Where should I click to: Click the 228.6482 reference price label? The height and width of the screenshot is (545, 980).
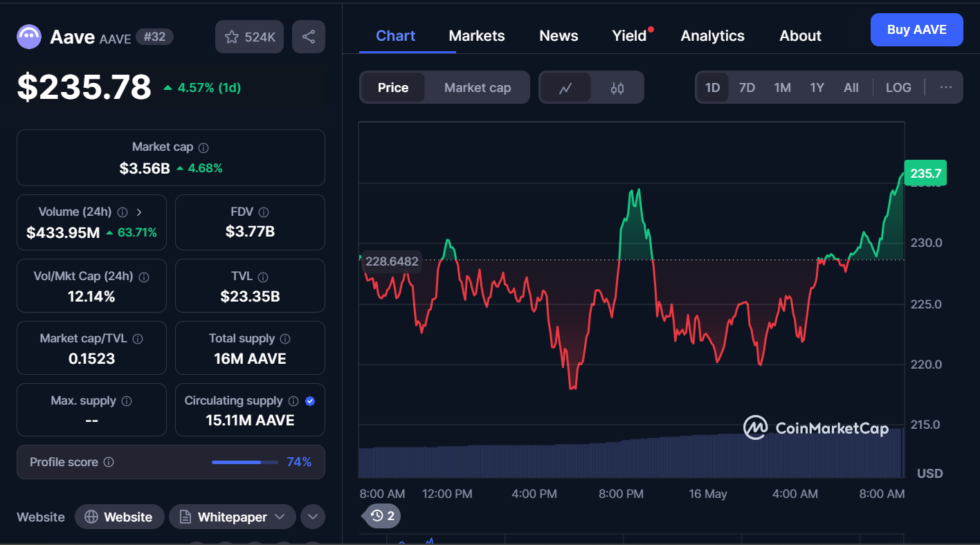(x=392, y=261)
